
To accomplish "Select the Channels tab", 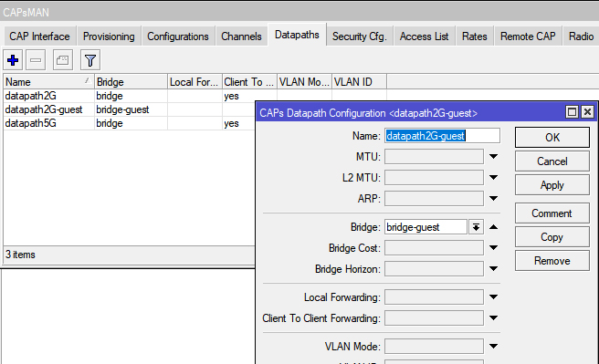I will pos(241,36).
